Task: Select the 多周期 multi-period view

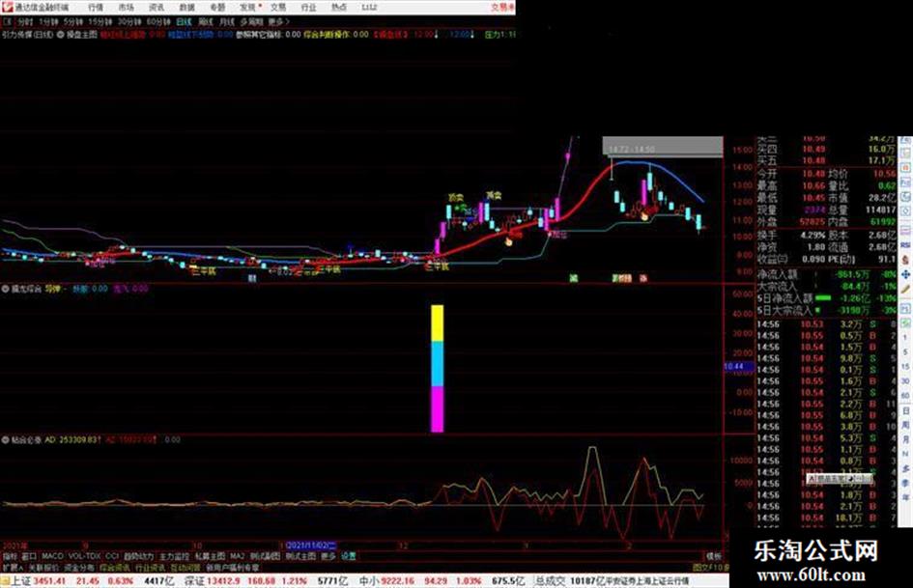Action: click(251, 21)
